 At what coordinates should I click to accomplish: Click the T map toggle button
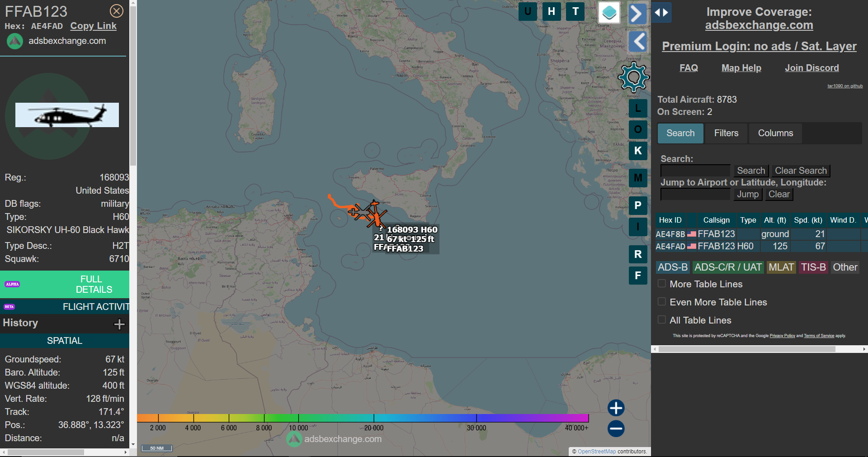tap(576, 11)
